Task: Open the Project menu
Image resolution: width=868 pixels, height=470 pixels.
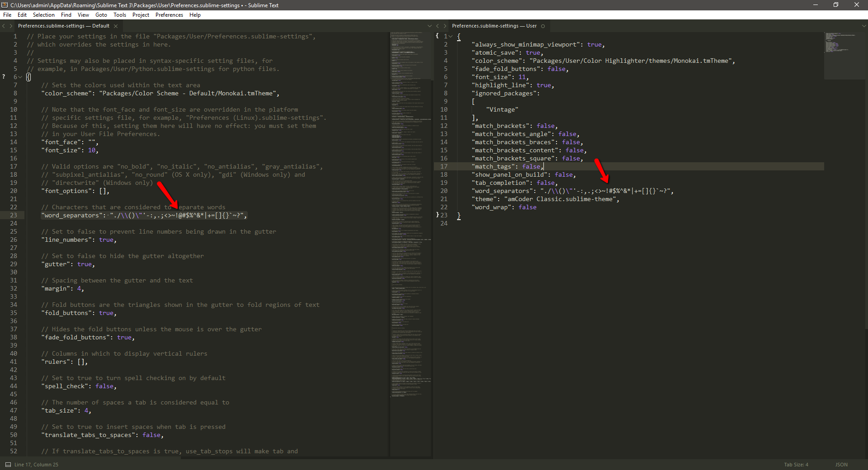Action: [x=141, y=15]
